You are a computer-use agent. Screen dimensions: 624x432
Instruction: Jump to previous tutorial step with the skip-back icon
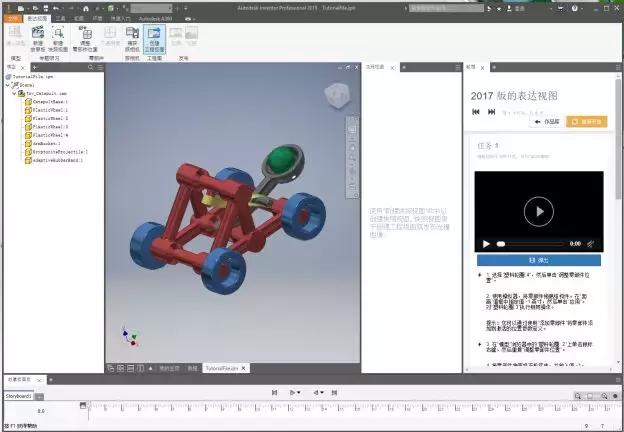[x=476, y=112]
